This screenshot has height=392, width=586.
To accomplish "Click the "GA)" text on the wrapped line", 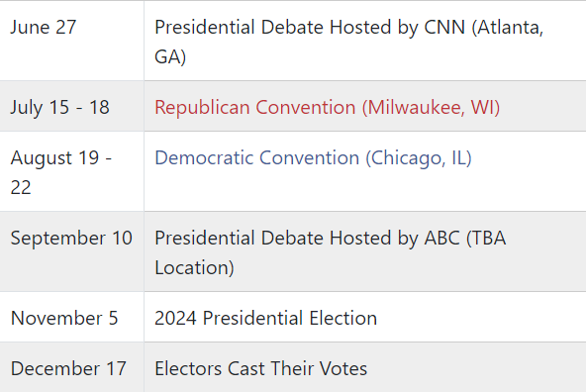I will point(170,57).
